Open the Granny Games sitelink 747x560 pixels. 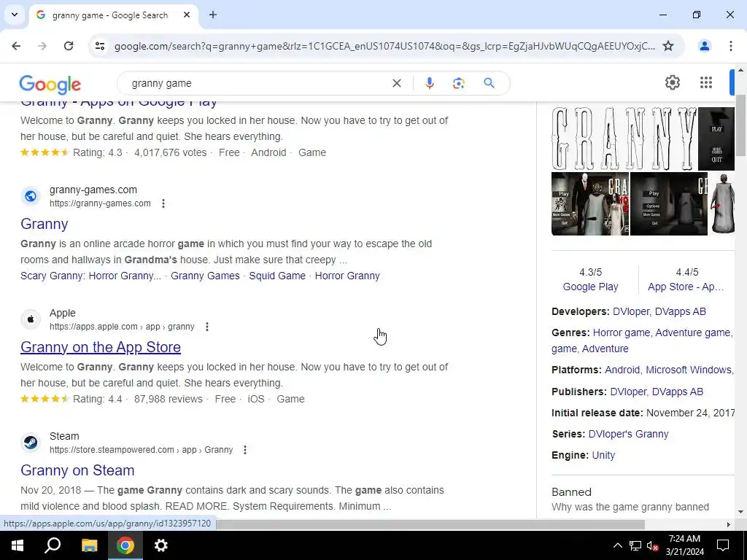coord(205,276)
